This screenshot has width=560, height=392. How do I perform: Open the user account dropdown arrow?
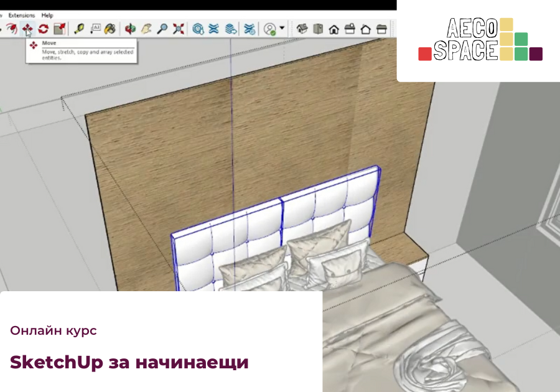click(282, 28)
